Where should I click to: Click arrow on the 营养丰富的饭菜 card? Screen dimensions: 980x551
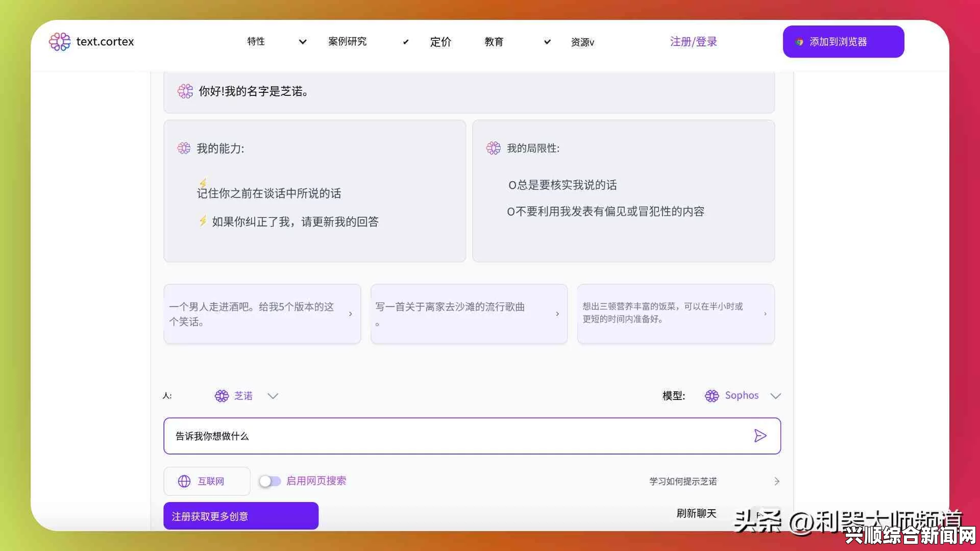[x=765, y=314]
